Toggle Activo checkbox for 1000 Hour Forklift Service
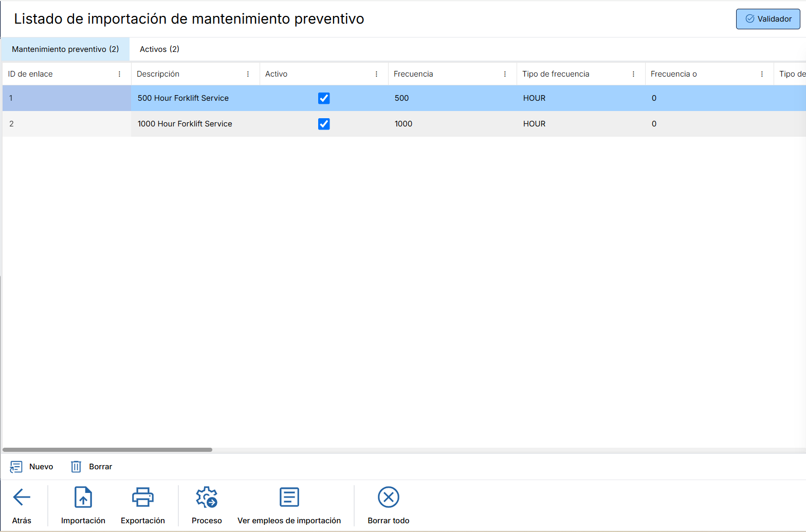 click(x=324, y=124)
